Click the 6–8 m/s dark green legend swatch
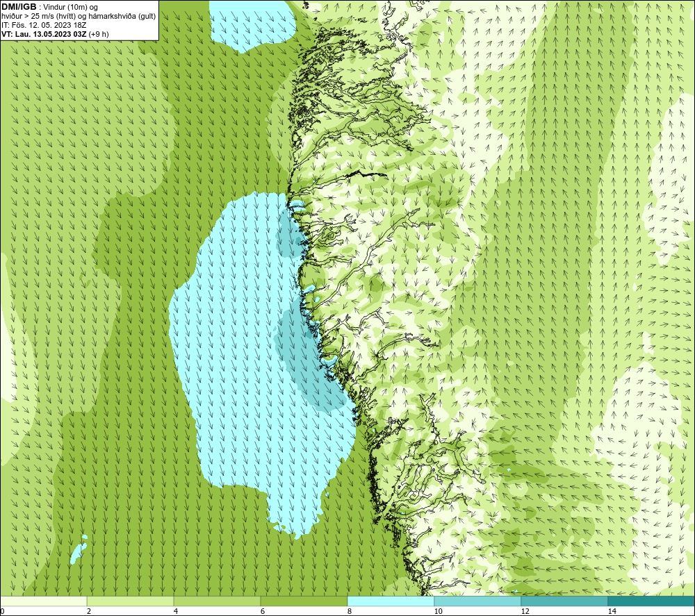 (x=304, y=601)
